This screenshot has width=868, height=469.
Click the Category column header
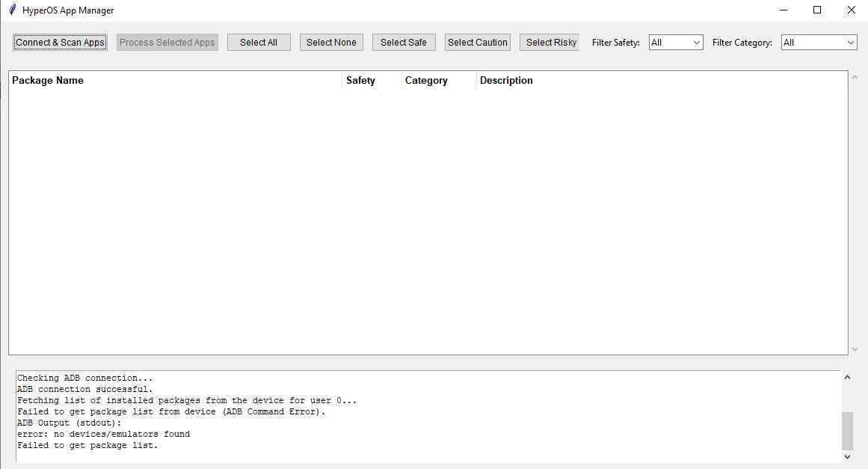pos(426,80)
